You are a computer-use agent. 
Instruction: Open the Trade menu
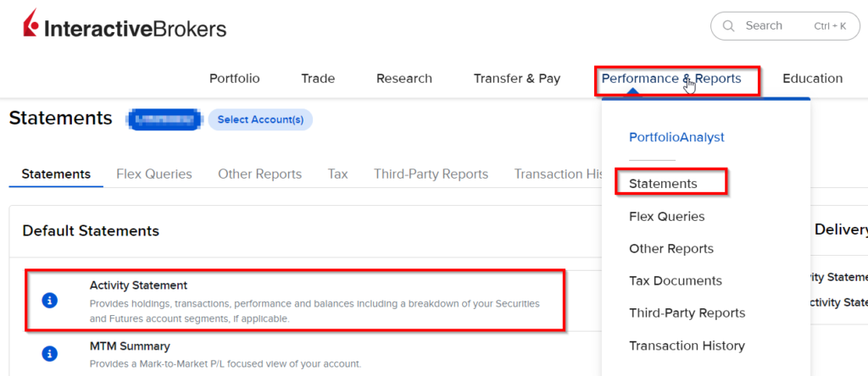click(318, 79)
